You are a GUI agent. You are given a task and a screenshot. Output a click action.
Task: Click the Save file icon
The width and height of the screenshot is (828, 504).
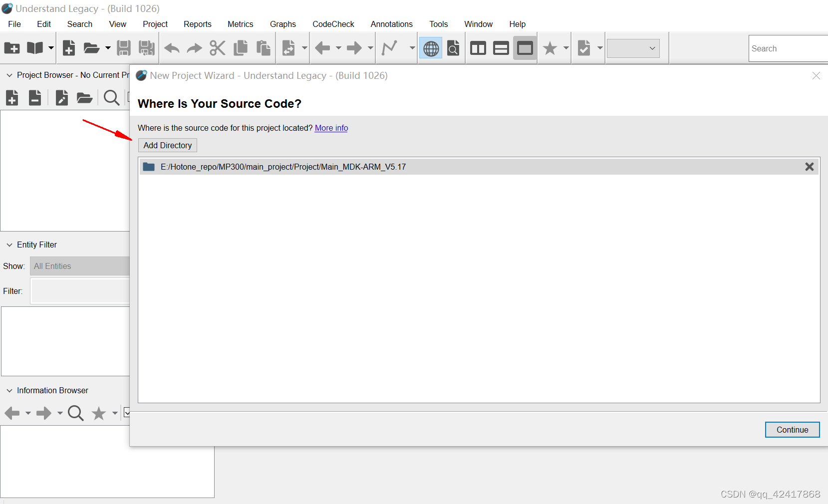(124, 48)
